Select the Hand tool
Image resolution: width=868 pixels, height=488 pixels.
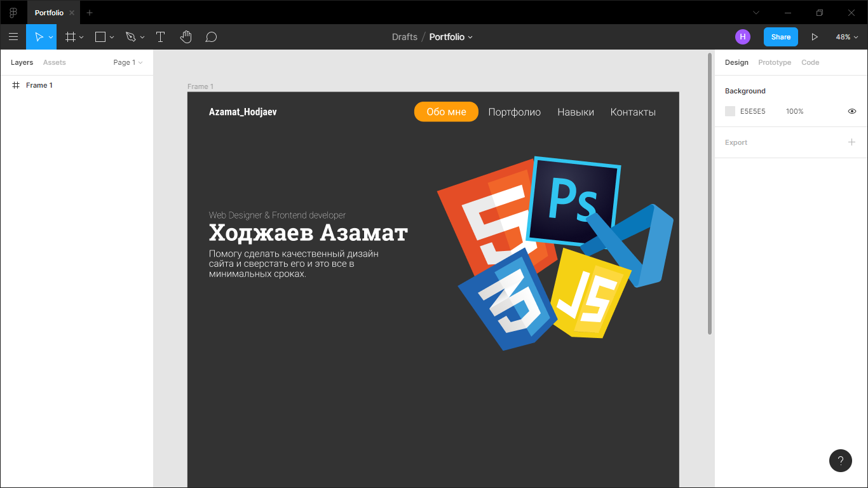(x=186, y=37)
